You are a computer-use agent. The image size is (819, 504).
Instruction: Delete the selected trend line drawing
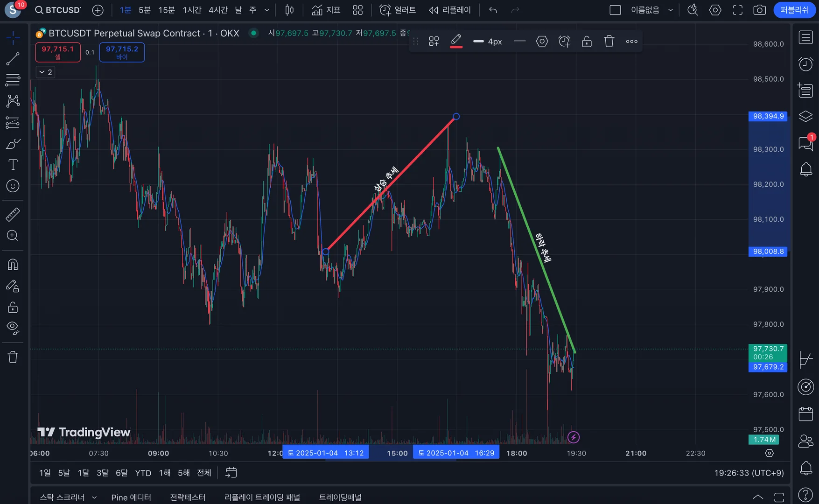(609, 42)
